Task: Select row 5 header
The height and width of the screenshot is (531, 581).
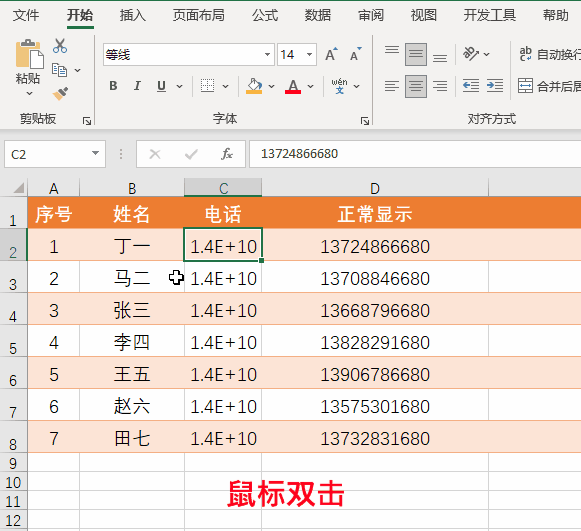Action: 13,341
